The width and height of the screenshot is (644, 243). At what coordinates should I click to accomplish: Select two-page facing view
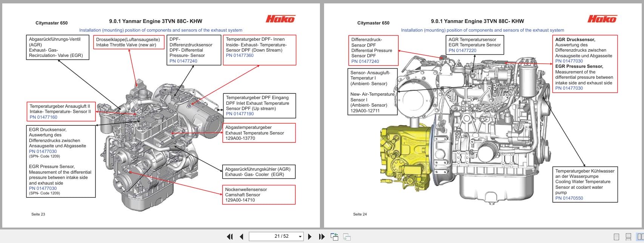click(640, 237)
